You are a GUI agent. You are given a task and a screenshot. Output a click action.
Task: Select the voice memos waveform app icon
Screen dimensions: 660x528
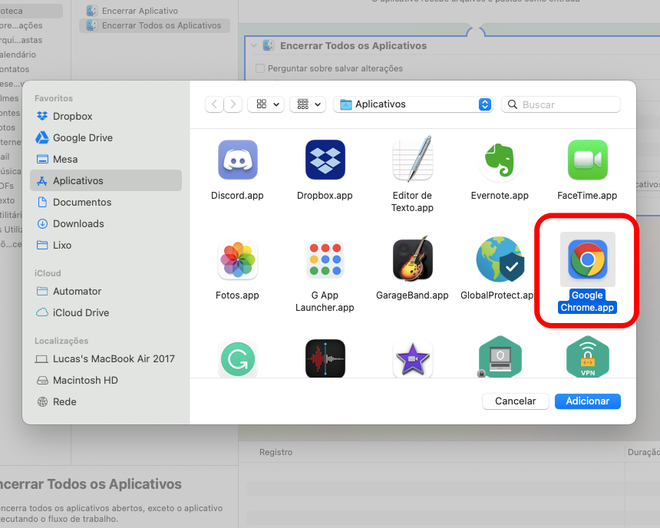[x=325, y=358]
